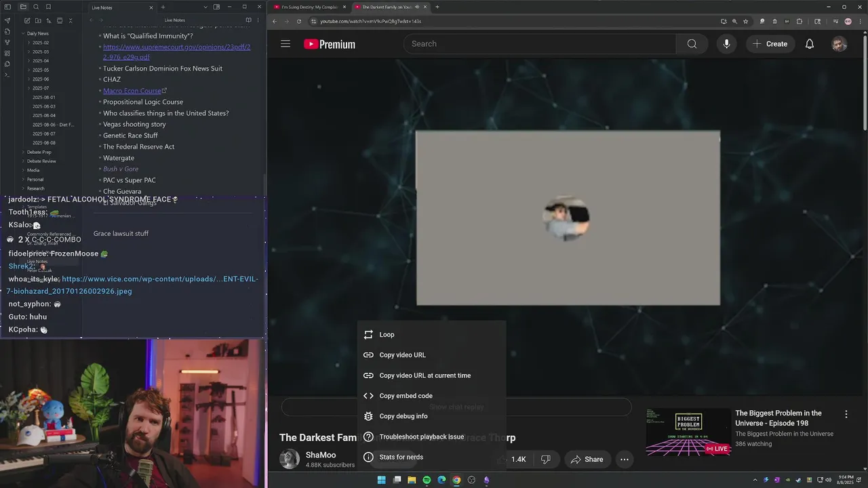The height and width of the screenshot is (488, 868).
Task: Create new folder icon in Obsidian explorer
Action: click(x=38, y=20)
